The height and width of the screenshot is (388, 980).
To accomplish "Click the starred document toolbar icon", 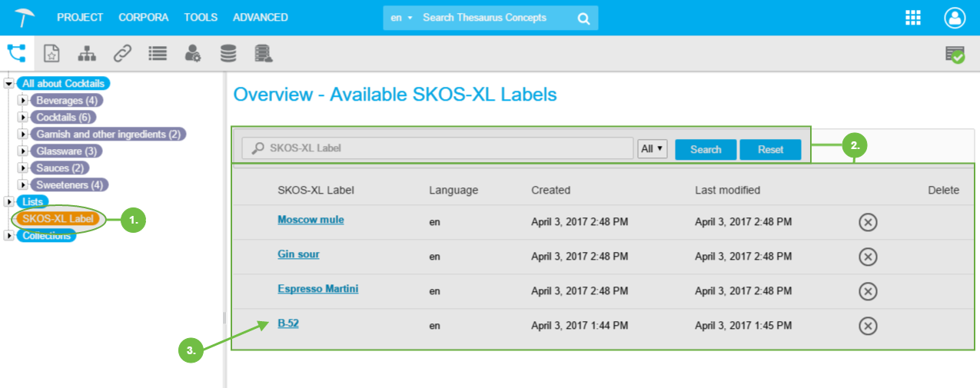I will point(51,53).
